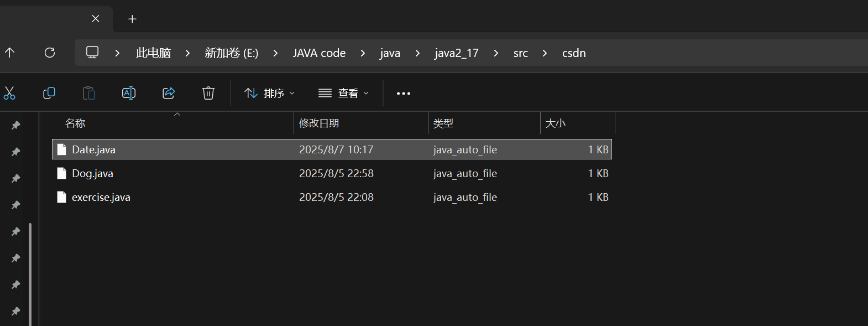Navigate to 新加卷 (E:) breadcrumb
Viewport: 868px width, 326px height.
point(232,53)
